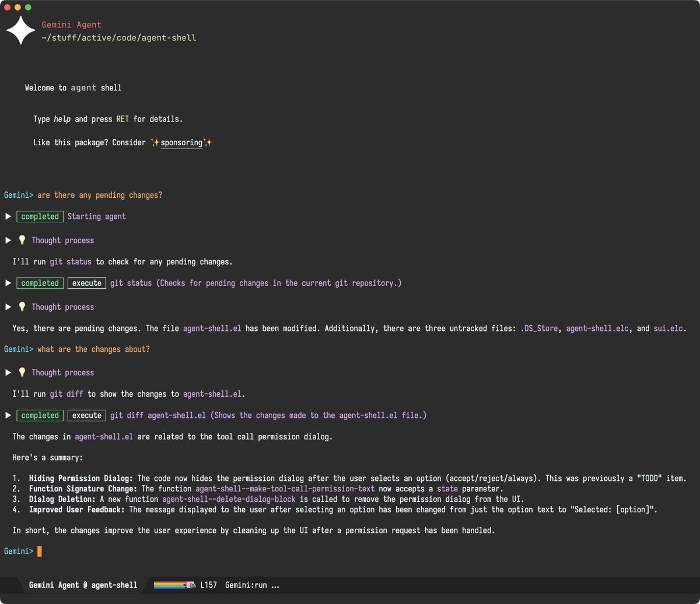
Task: Click agent-shell--delete-dialog-block function name
Action: 229,499
